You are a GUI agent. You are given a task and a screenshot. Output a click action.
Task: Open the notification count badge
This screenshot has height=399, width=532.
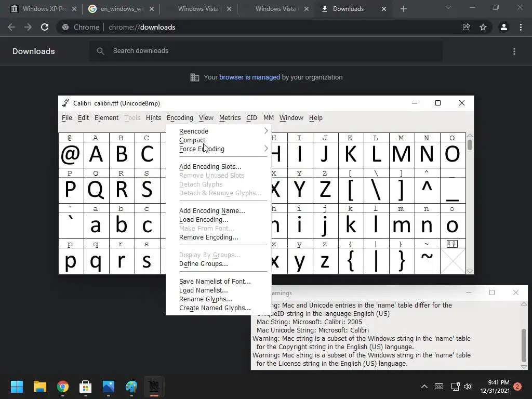point(517,387)
